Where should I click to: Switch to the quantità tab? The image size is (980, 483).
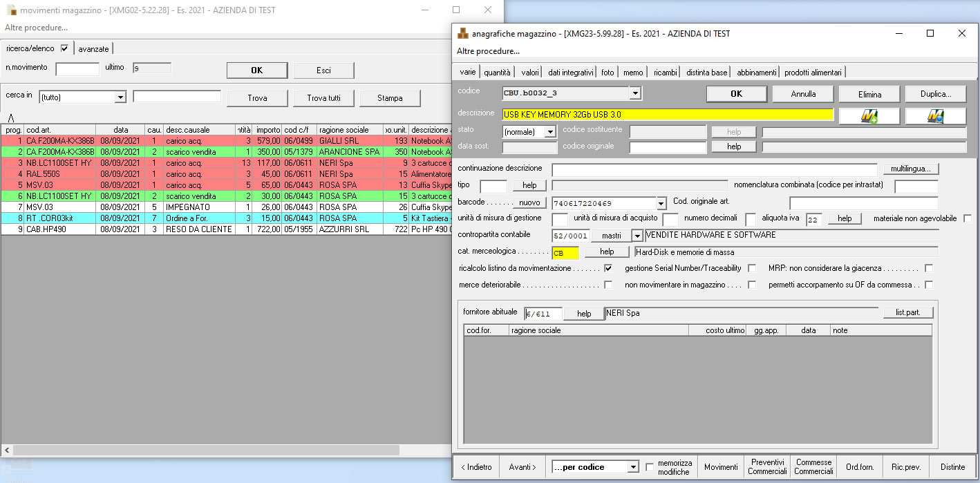(498, 72)
